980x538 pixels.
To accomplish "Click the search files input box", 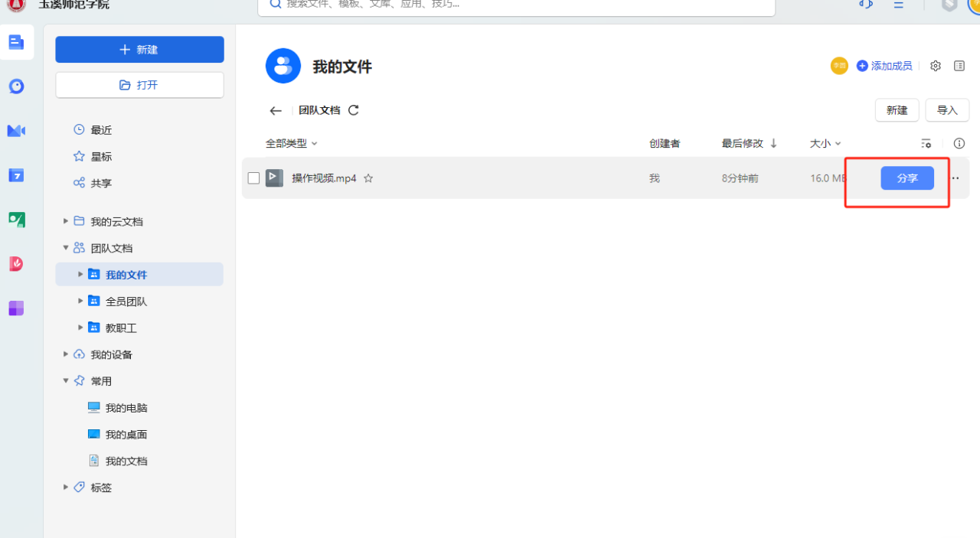I will pyautogui.click(x=517, y=4).
